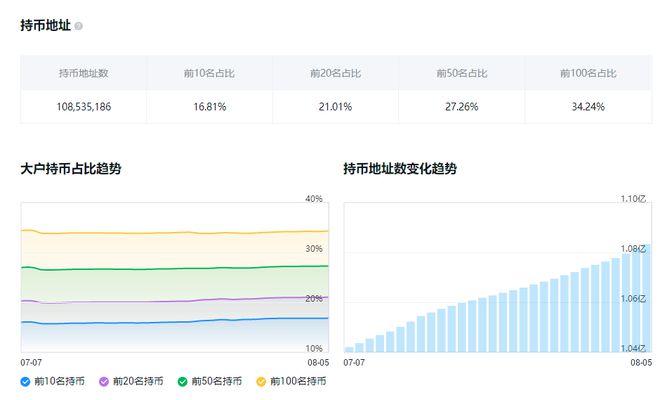Click the 34.24% table value

point(588,107)
